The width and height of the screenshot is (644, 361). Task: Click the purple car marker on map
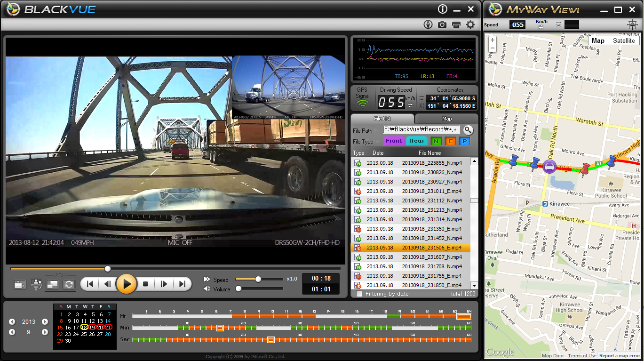[x=549, y=166]
